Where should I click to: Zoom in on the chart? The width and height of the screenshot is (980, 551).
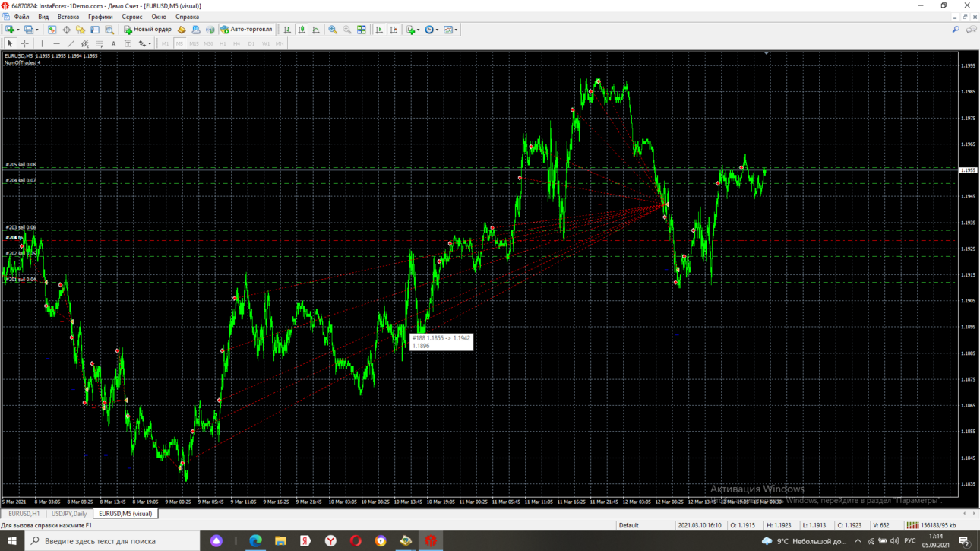pos(333,30)
